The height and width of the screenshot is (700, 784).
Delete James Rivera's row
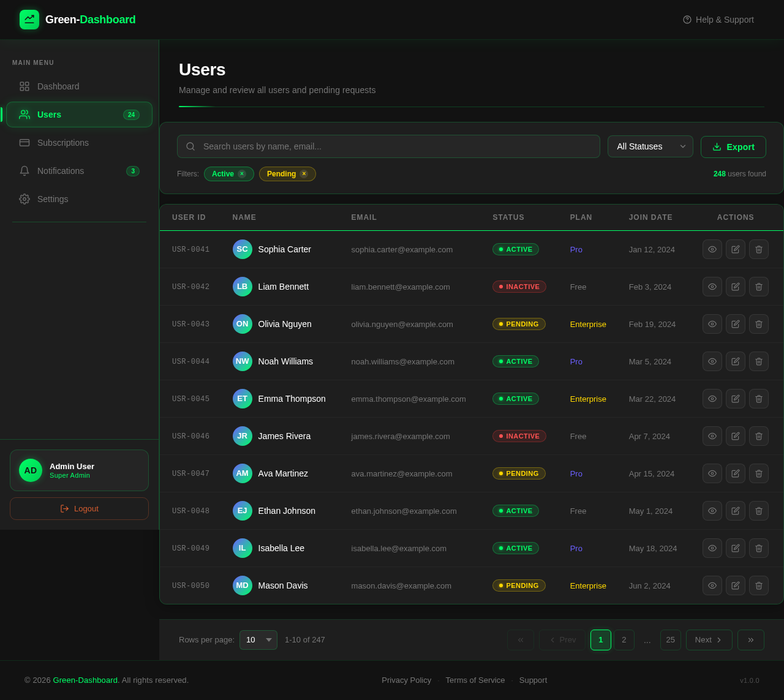pos(759,436)
